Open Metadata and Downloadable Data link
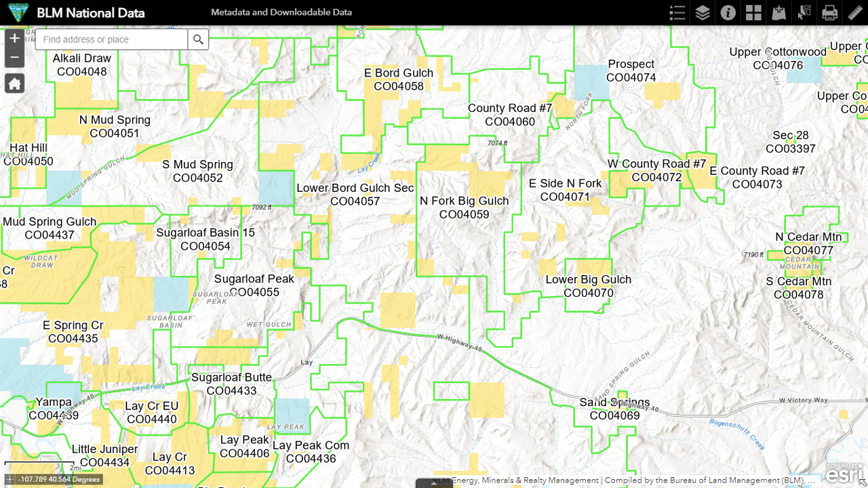 tap(281, 13)
